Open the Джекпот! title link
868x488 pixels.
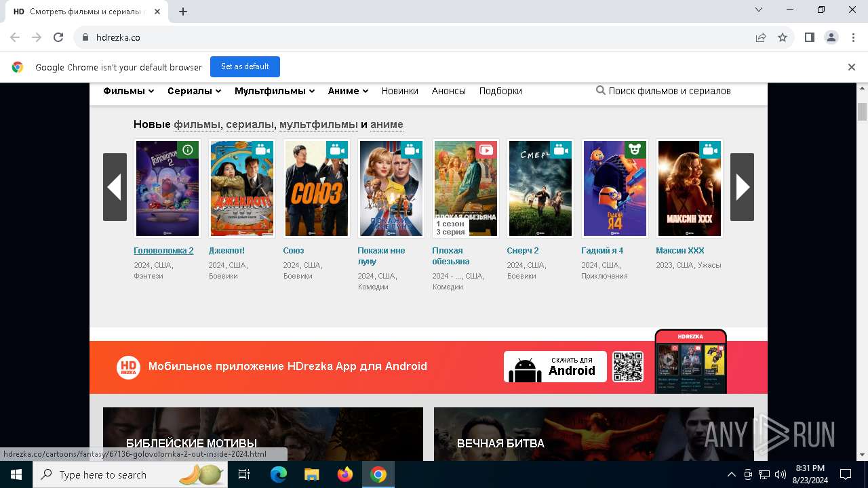point(226,251)
